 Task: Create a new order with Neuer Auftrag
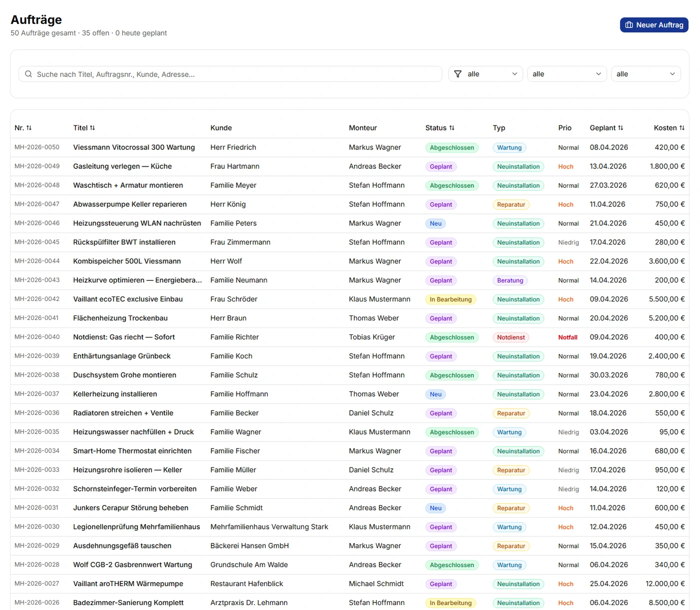click(654, 25)
